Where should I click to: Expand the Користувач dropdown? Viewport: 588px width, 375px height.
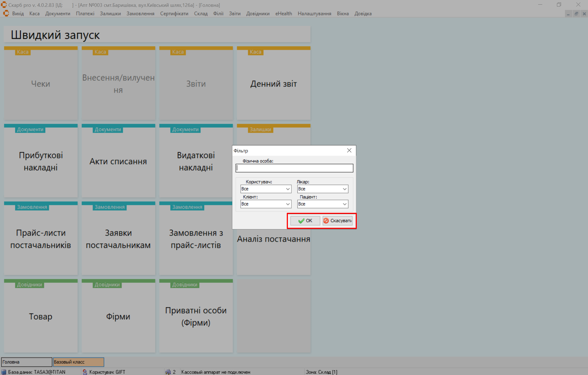[288, 189]
